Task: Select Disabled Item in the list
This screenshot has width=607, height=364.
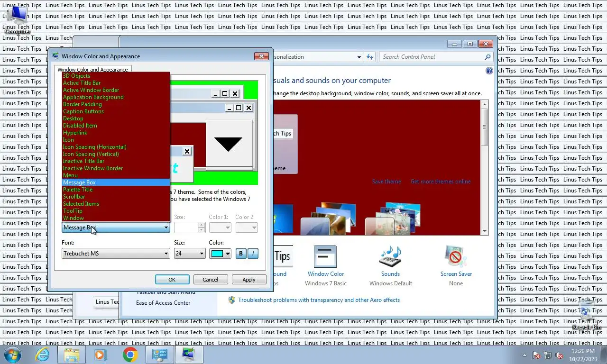Action: (116, 126)
